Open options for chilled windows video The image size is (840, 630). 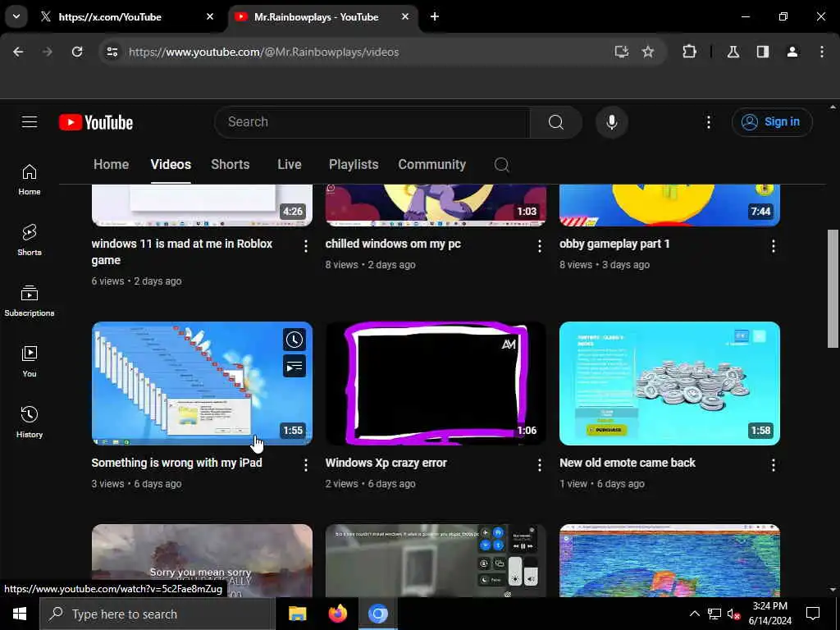540,246
